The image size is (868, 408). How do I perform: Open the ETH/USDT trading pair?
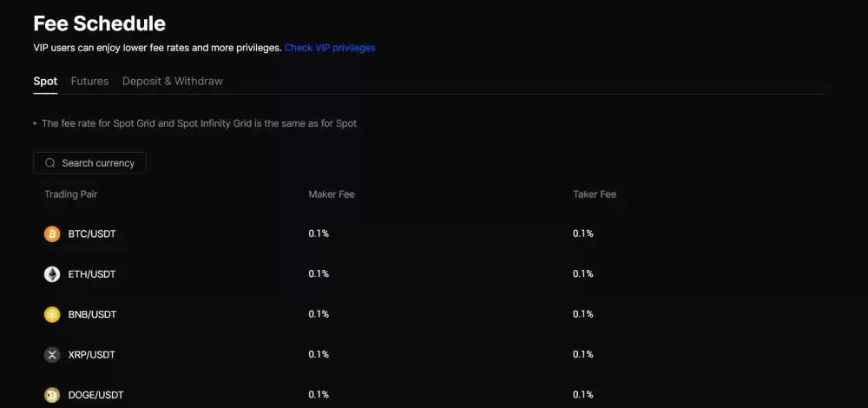92,274
